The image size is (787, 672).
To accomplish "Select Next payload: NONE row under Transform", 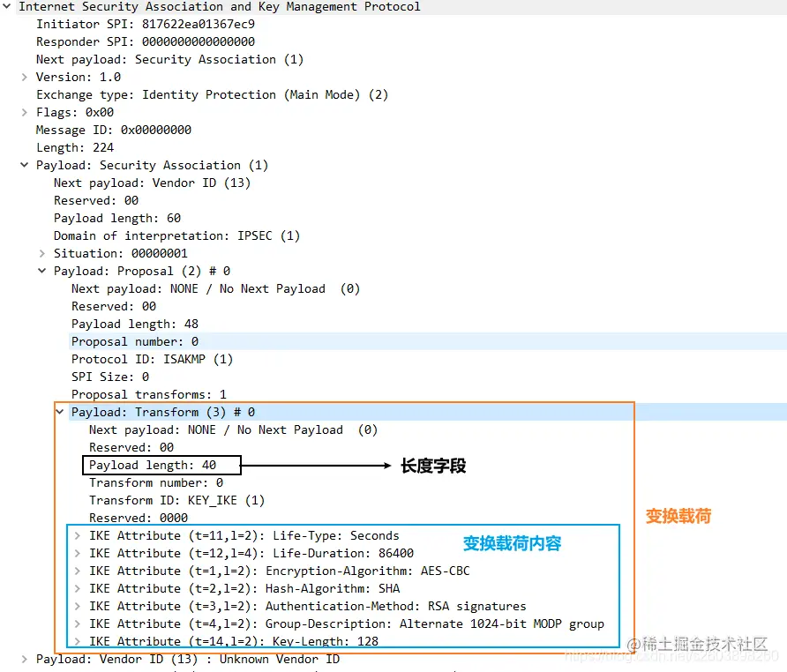I will (x=234, y=429).
